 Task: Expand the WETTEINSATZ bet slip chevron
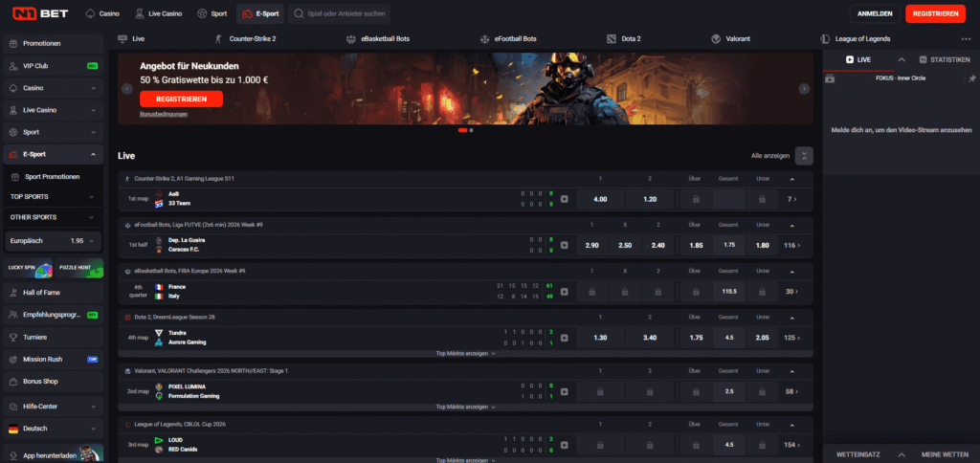point(902,455)
